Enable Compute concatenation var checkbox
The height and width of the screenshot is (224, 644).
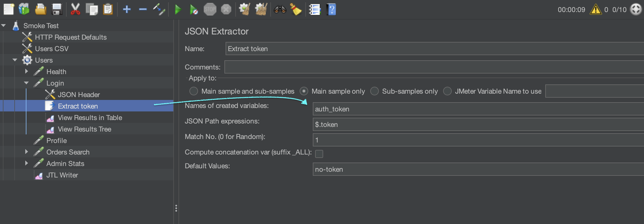(x=319, y=154)
